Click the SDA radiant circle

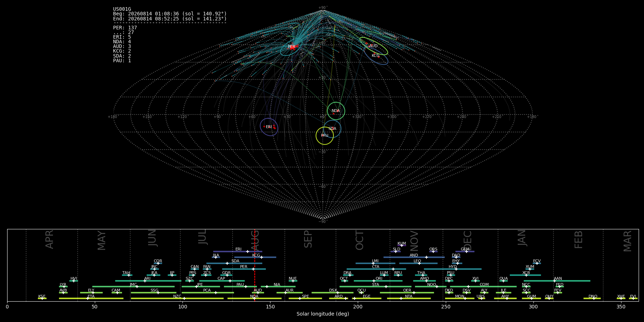[332, 129]
